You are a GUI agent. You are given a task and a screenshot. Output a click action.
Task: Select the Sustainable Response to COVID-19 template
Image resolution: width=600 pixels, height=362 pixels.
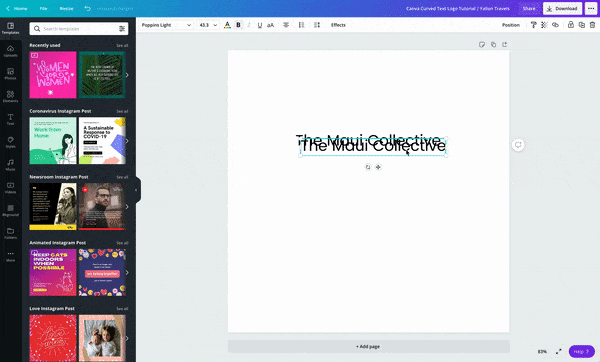tap(102, 141)
